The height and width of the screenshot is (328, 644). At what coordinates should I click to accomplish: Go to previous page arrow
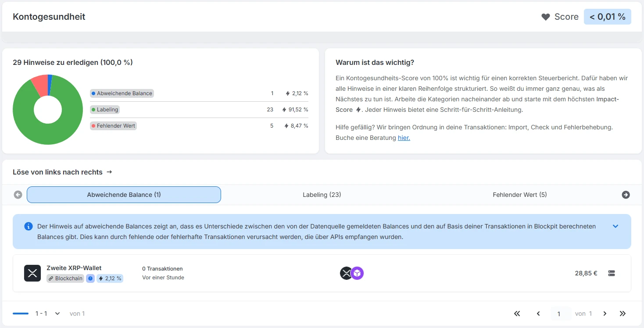pyautogui.click(x=538, y=314)
